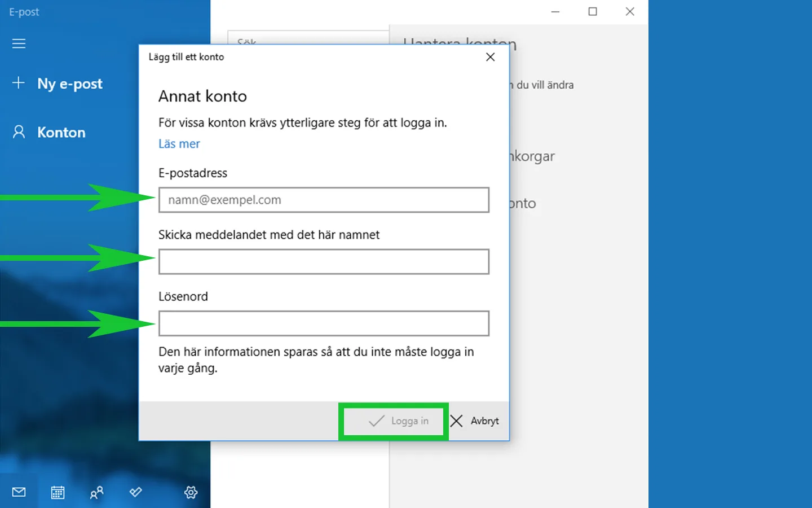Open the navigation hamburger menu
This screenshot has height=508, width=812.
(x=19, y=43)
